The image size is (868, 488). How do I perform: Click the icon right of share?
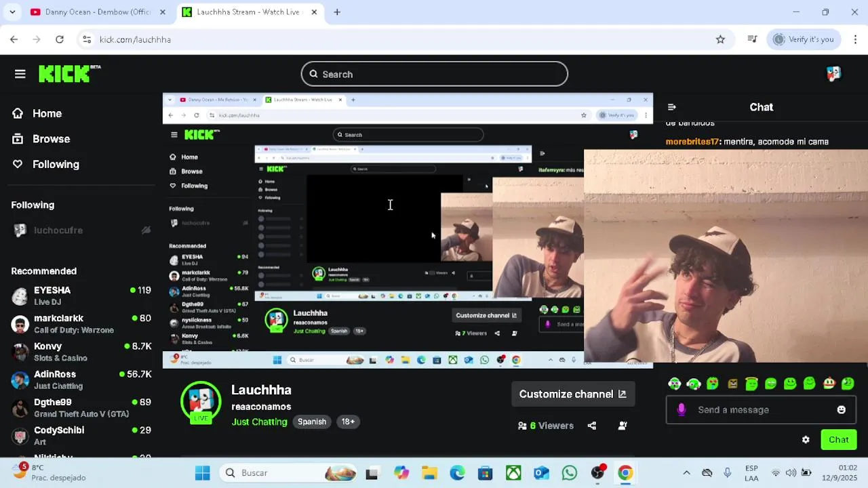tap(623, 426)
